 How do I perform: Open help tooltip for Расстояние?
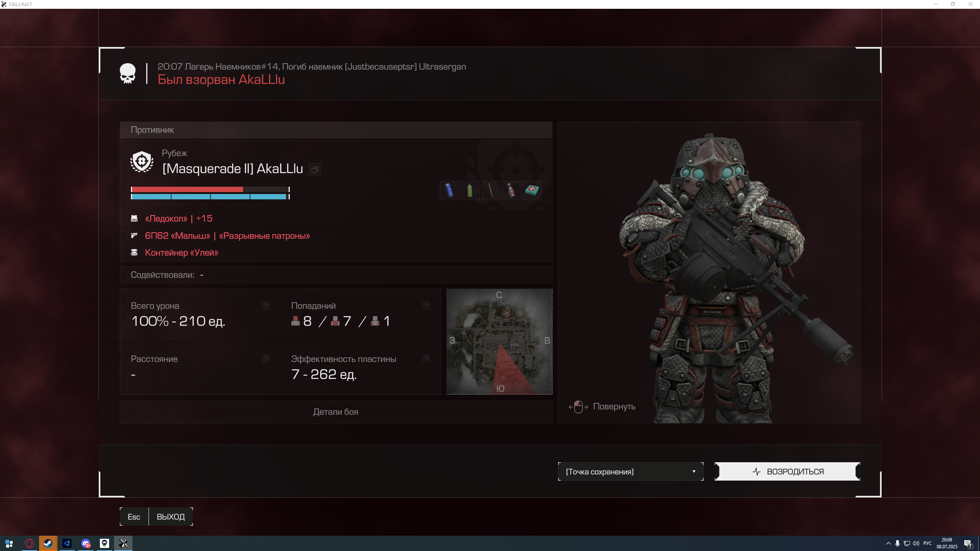(x=266, y=358)
